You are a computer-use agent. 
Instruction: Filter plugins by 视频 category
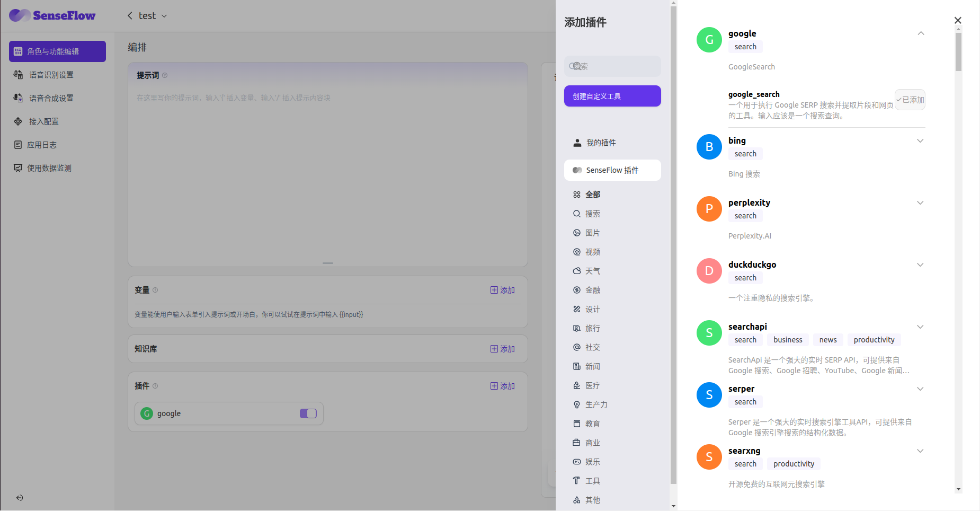coord(587,252)
